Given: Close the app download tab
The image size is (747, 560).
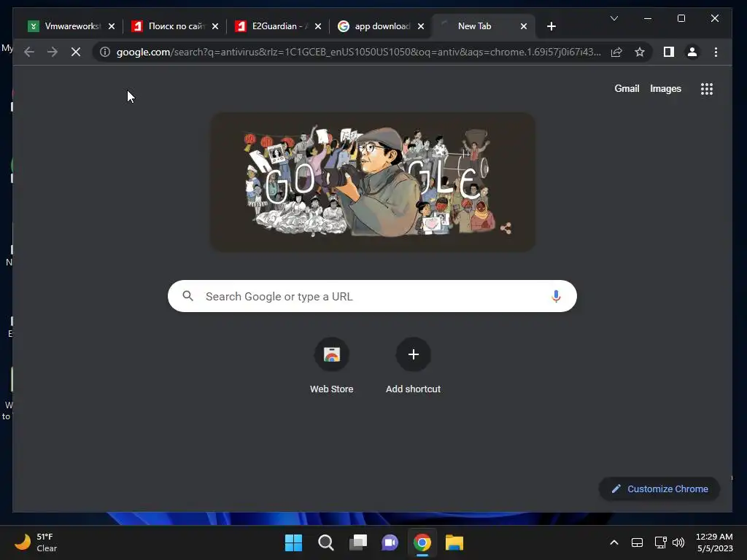Looking at the screenshot, I should click(421, 26).
